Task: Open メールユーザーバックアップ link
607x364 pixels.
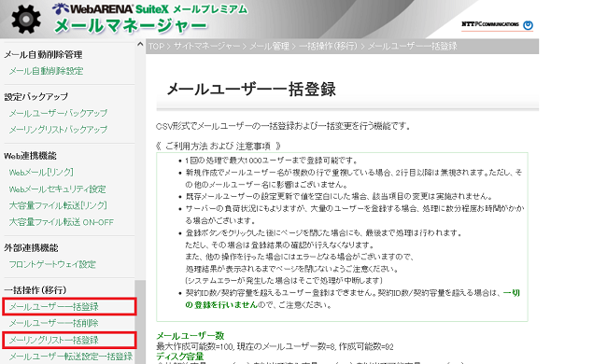Action: tap(58, 113)
